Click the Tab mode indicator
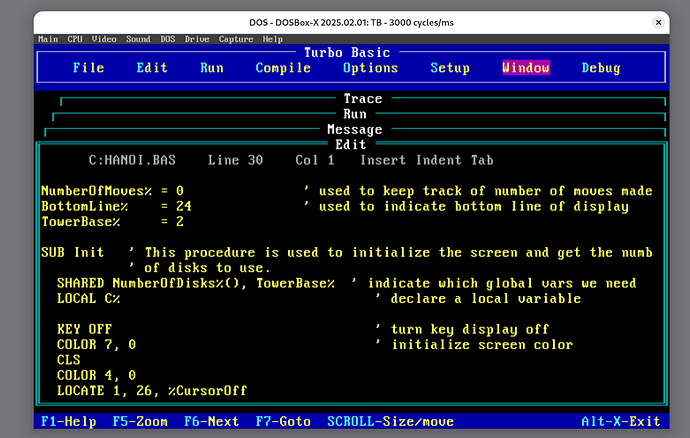The image size is (690, 438). (x=482, y=160)
